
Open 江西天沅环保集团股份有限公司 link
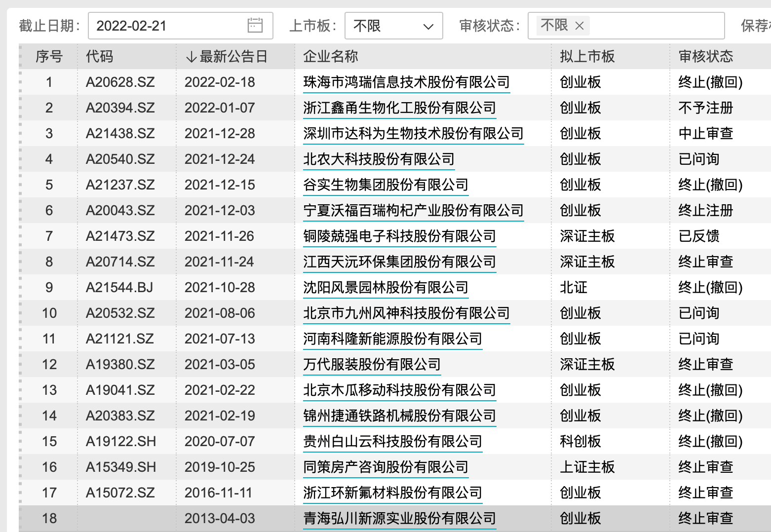pyautogui.click(x=399, y=262)
